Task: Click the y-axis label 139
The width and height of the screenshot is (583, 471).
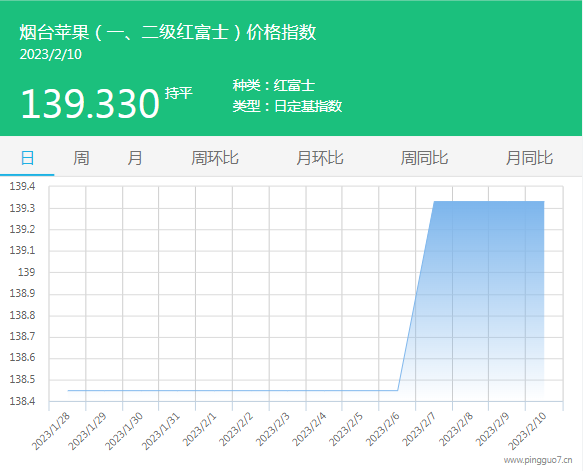Action: tap(27, 272)
